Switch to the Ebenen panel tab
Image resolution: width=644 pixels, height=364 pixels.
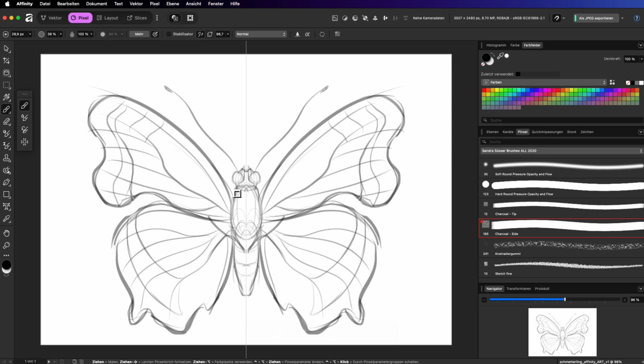tap(492, 132)
